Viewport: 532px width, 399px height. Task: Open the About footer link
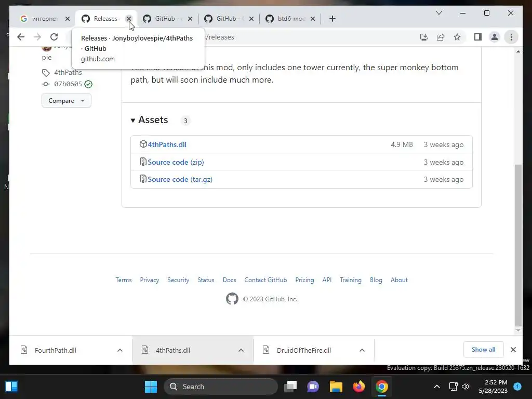point(399,280)
